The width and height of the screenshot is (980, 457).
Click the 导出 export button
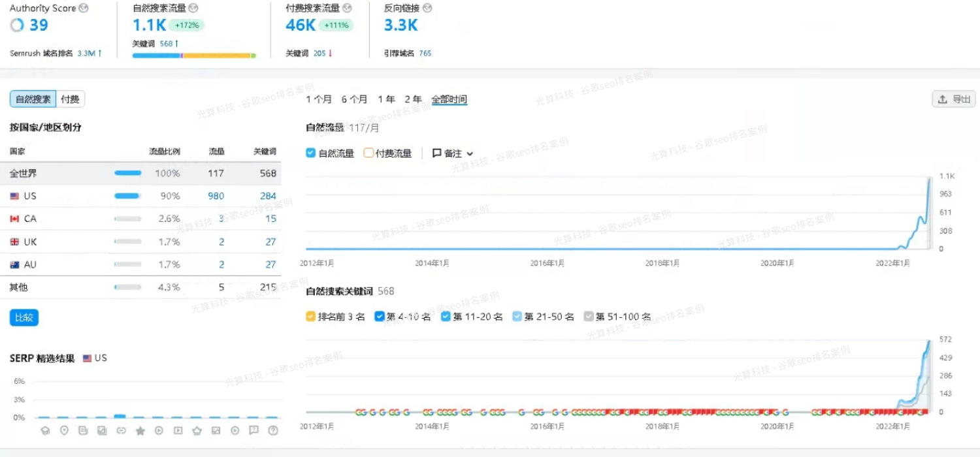pos(953,99)
